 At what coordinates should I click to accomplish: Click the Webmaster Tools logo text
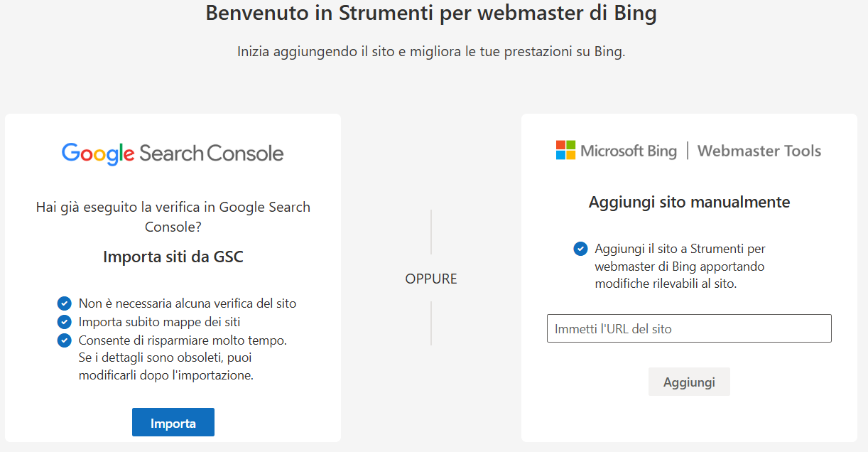(759, 151)
